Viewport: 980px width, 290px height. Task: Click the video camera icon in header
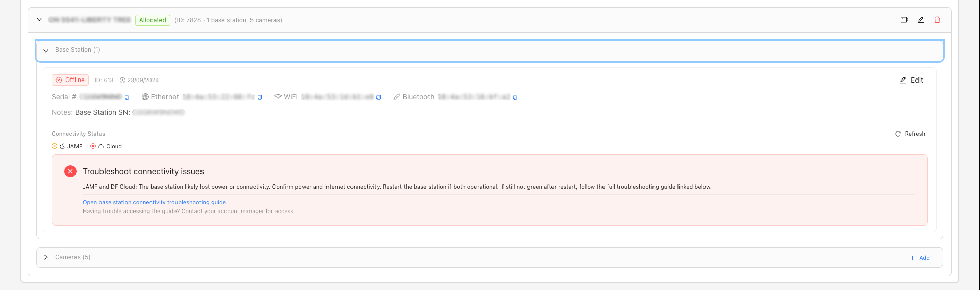point(904,20)
